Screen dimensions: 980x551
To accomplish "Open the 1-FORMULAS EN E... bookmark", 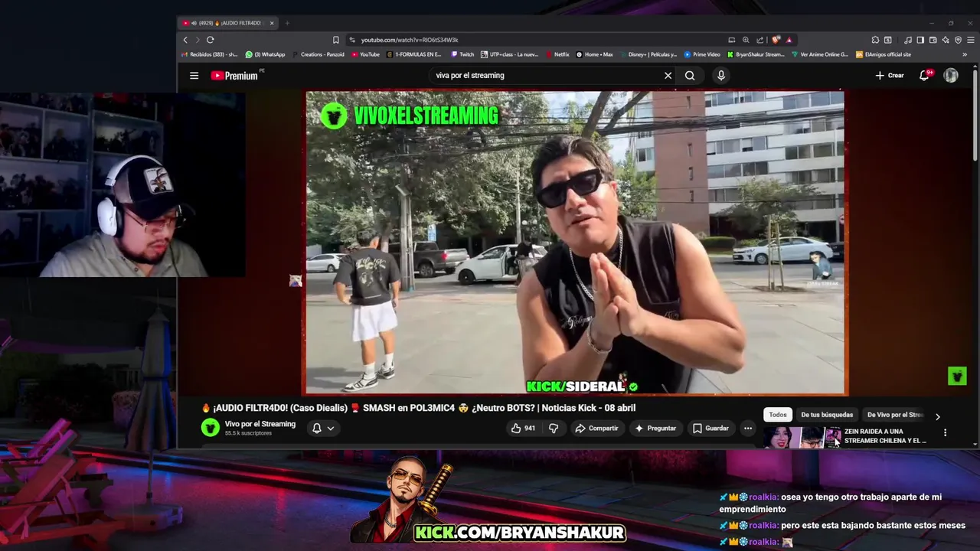I will (x=414, y=54).
